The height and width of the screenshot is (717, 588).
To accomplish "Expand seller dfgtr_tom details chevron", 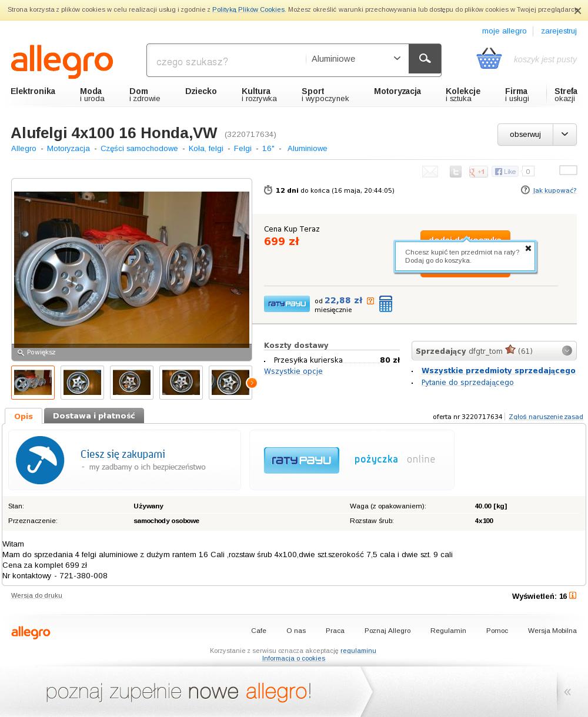I will (567, 351).
